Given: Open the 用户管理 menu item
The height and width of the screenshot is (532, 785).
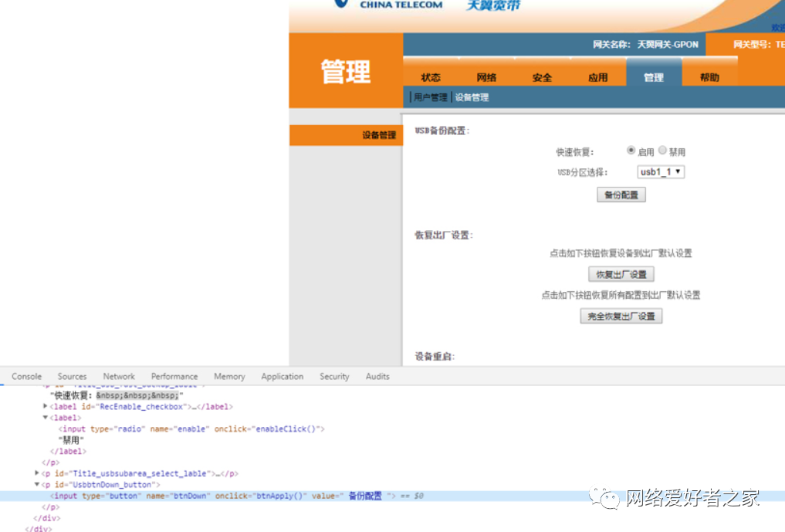Looking at the screenshot, I should tap(430, 97).
